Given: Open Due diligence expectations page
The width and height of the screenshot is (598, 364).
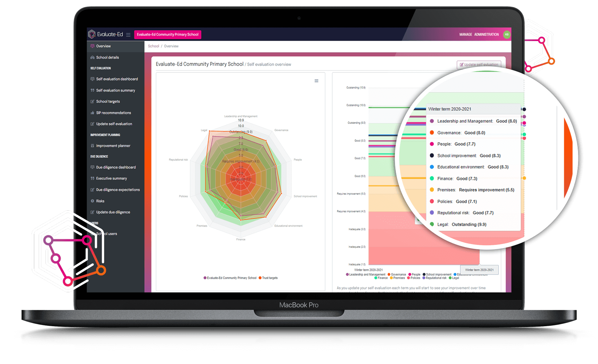Looking at the screenshot, I should tap(118, 190).
